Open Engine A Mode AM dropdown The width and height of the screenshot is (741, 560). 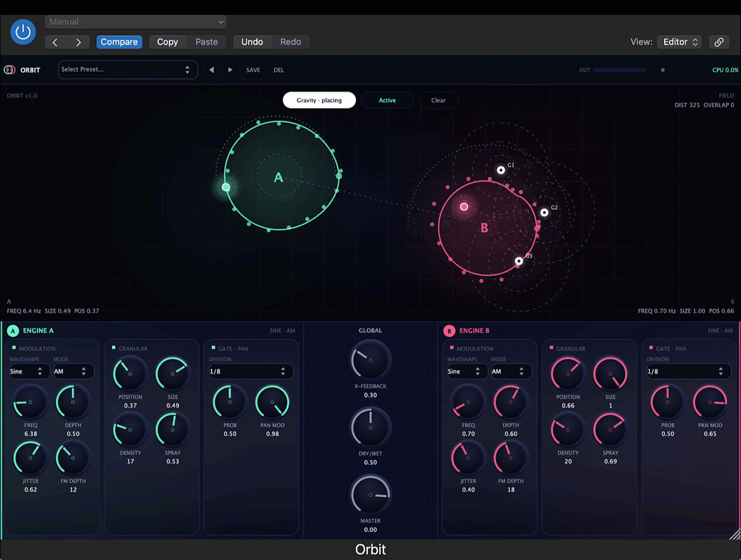point(73,371)
